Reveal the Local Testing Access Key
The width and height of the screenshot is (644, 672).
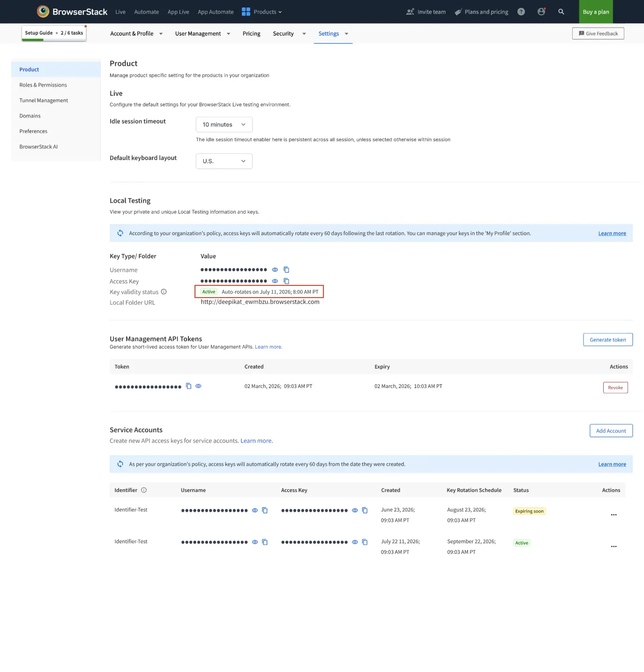pos(275,281)
